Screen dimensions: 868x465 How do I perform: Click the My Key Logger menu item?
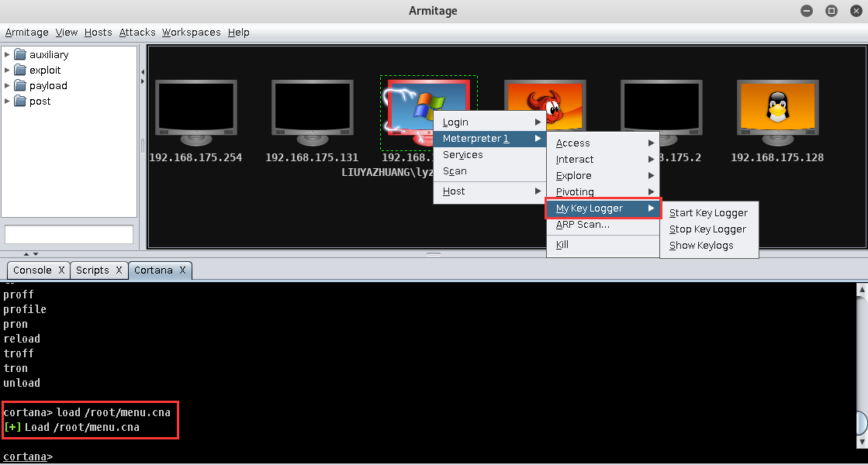point(603,208)
